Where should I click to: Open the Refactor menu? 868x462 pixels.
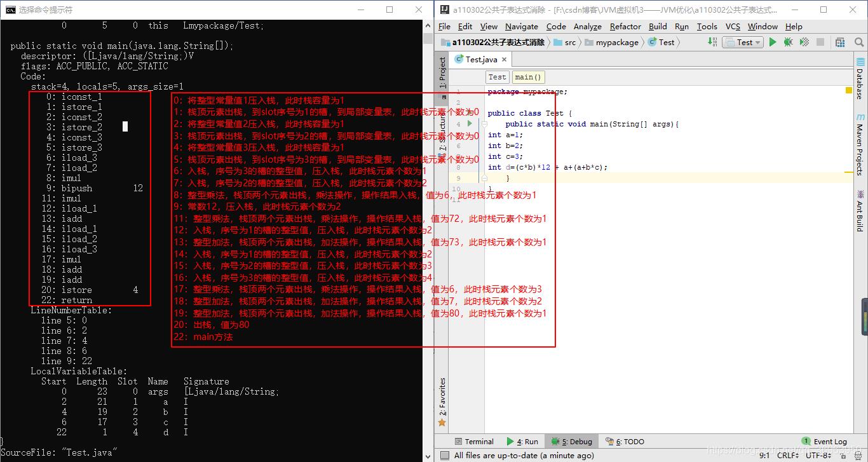pyautogui.click(x=625, y=26)
